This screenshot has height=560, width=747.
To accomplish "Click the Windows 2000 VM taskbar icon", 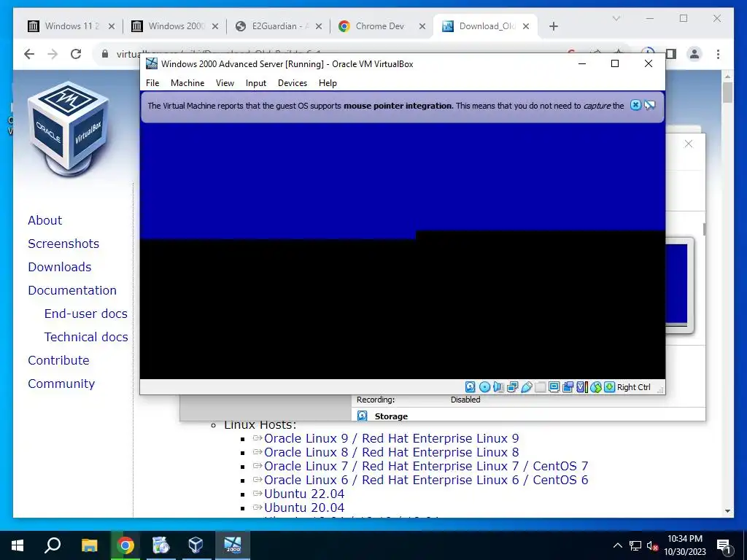I will click(x=233, y=545).
